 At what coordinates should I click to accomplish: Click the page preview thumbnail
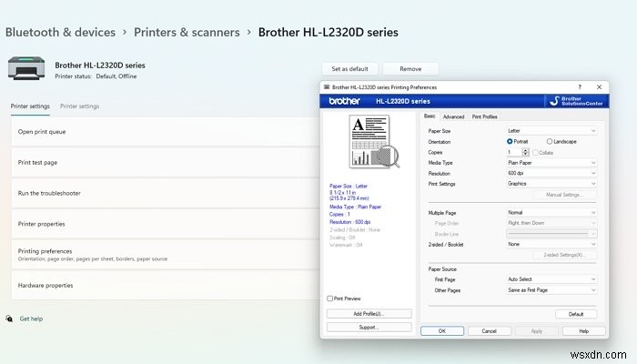pos(374,142)
